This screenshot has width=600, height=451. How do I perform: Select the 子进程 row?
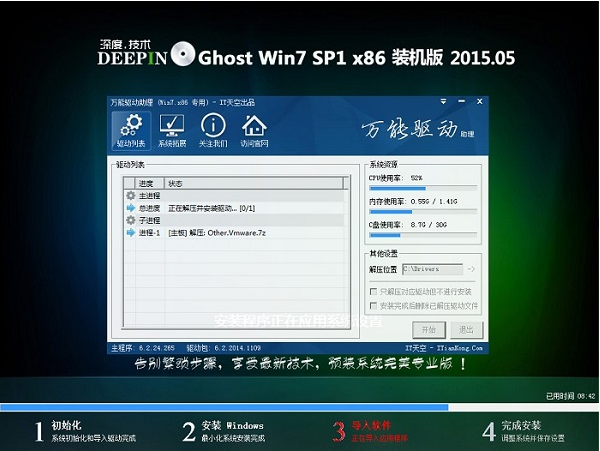[234, 220]
